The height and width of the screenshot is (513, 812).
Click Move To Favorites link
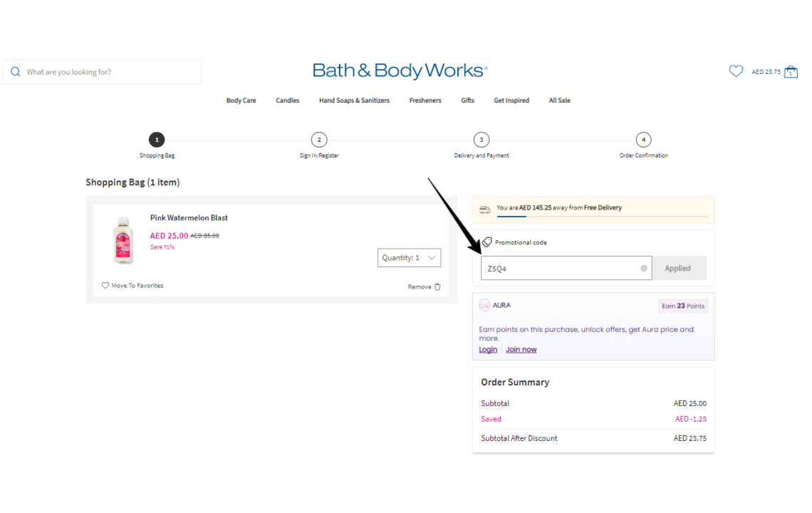[137, 286]
